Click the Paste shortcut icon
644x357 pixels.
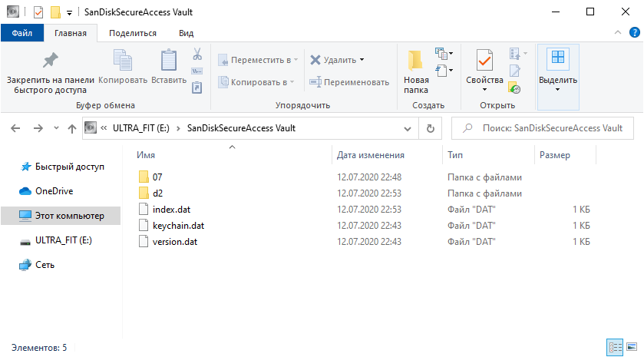(x=197, y=88)
